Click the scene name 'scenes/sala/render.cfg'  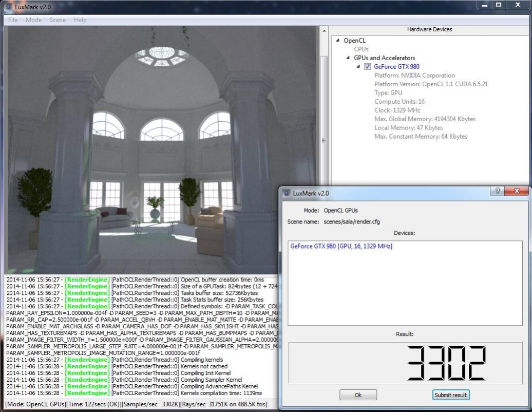352,221
